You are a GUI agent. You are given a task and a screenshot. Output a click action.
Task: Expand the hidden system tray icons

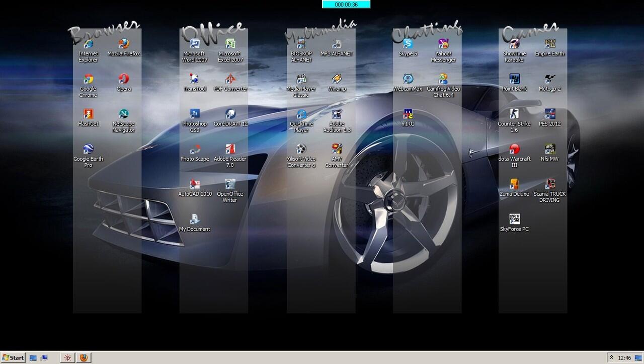[x=612, y=357]
